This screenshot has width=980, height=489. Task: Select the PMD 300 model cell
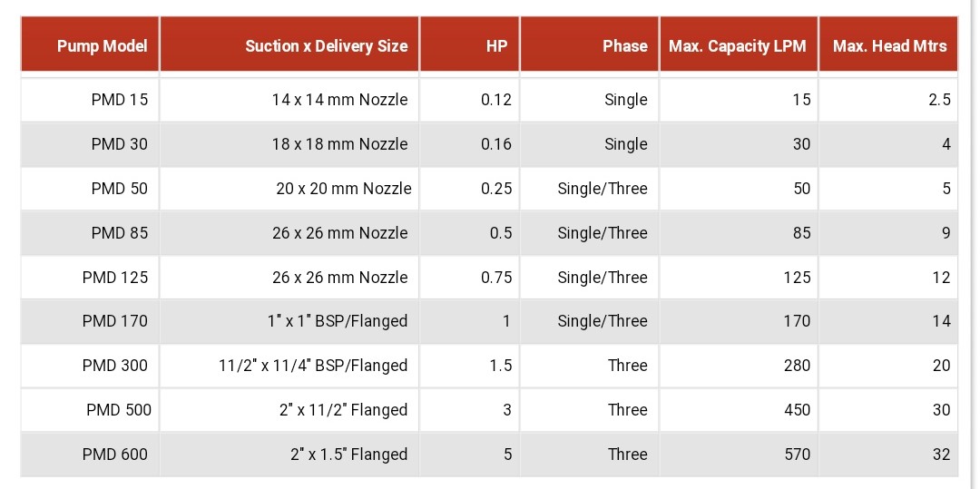(114, 366)
